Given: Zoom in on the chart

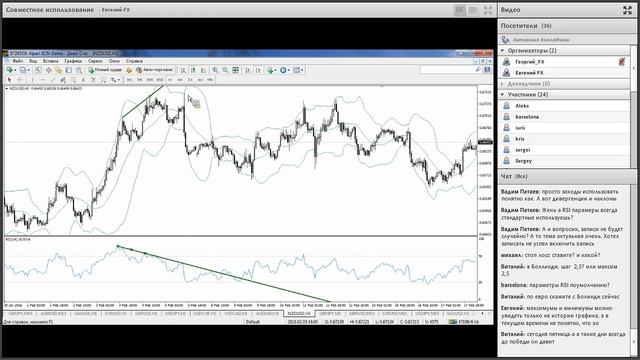Looking at the screenshot, I should (x=215, y=70).
